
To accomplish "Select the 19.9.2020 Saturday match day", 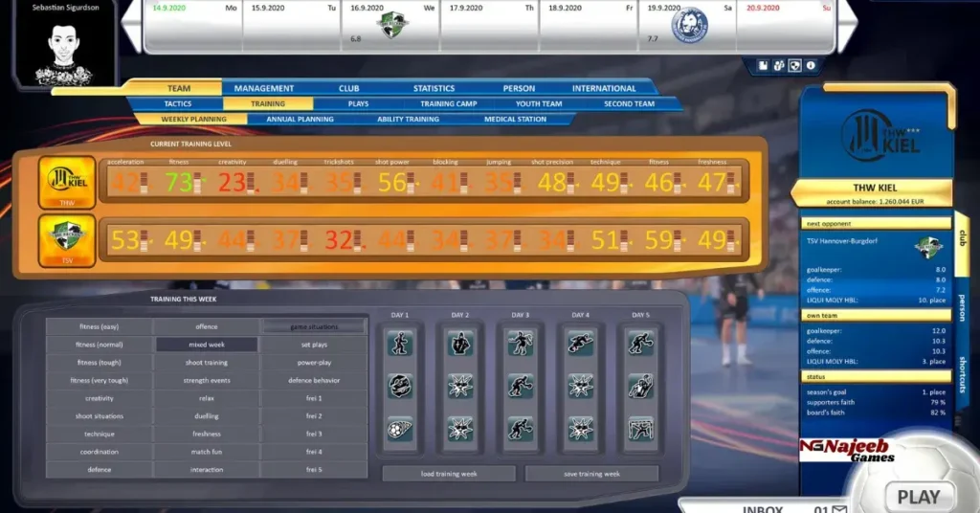I will click(687, 26).
